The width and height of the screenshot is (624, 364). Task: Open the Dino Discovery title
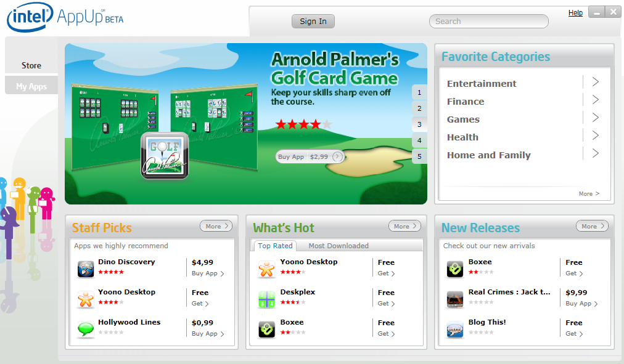pyautogui.click(x=126, y=262)
